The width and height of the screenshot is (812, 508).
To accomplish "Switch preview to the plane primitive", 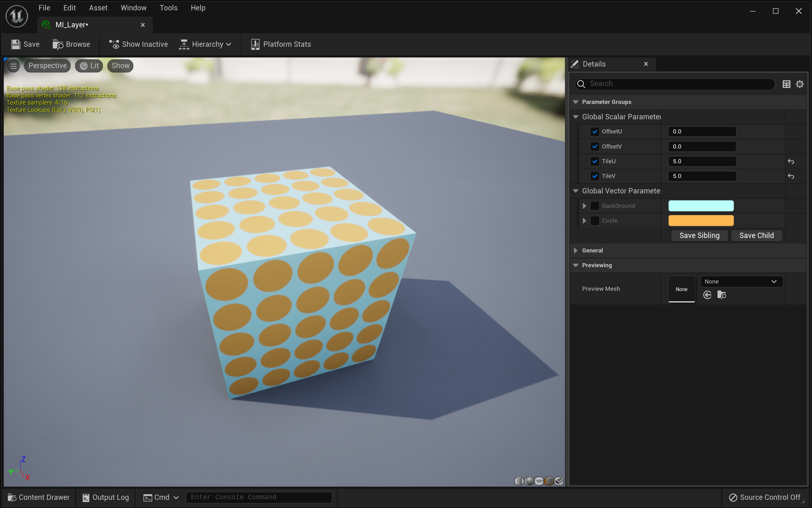I will tap(539, 481).
